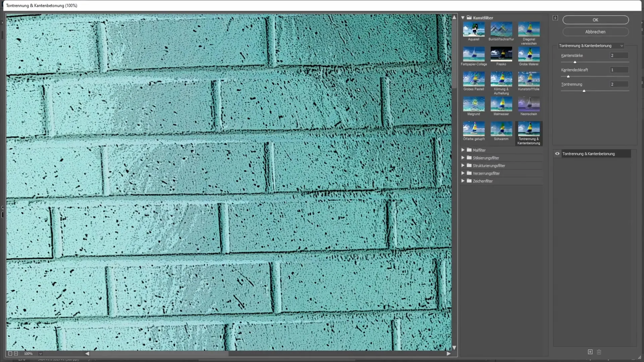Click the Zeichenfilter folder icon
Image resolution: width=644 pixels, height=362 pixels.
(x=469, y=181)
